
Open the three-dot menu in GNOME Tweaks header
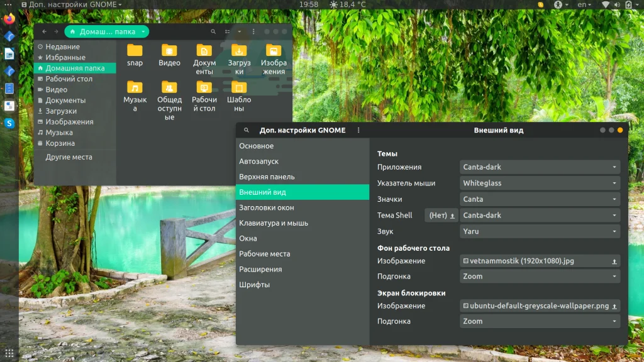coord(358,130)
